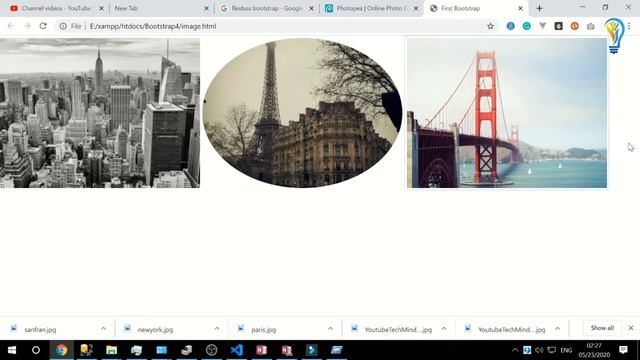Open the clock showing 02:27
Screen dimensions: 640x360
594,350
